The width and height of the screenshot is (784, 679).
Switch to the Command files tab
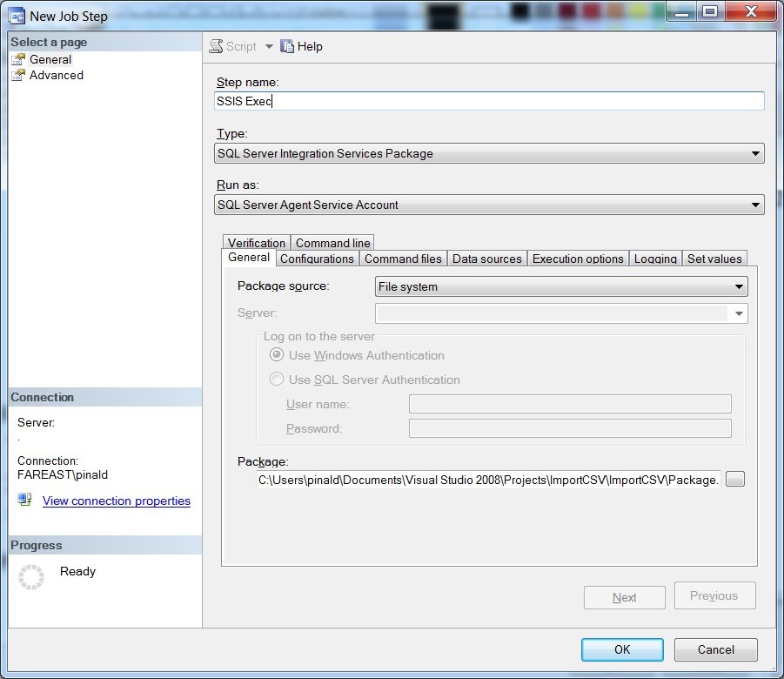(403, 259)
